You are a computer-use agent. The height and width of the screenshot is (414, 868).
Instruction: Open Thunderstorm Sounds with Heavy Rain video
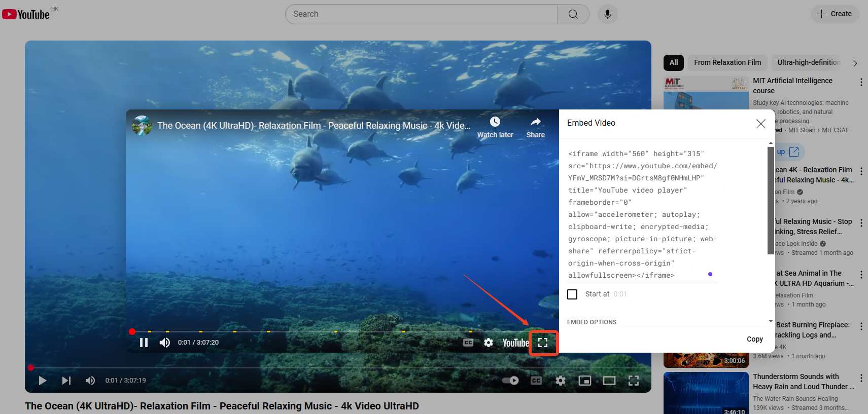pos(804,382)
